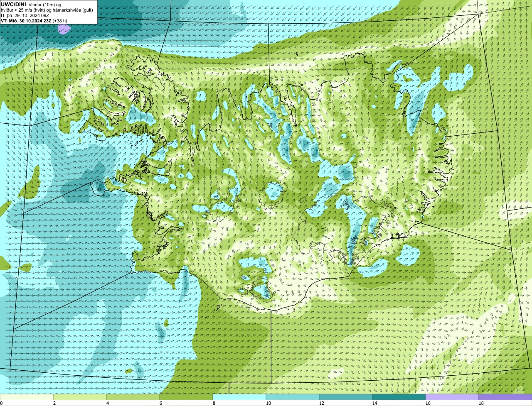This screenshot has height=406, width=532.
Task: Select the dark teal 14–16 m/s legend swatch
Action: coord(399,397)
